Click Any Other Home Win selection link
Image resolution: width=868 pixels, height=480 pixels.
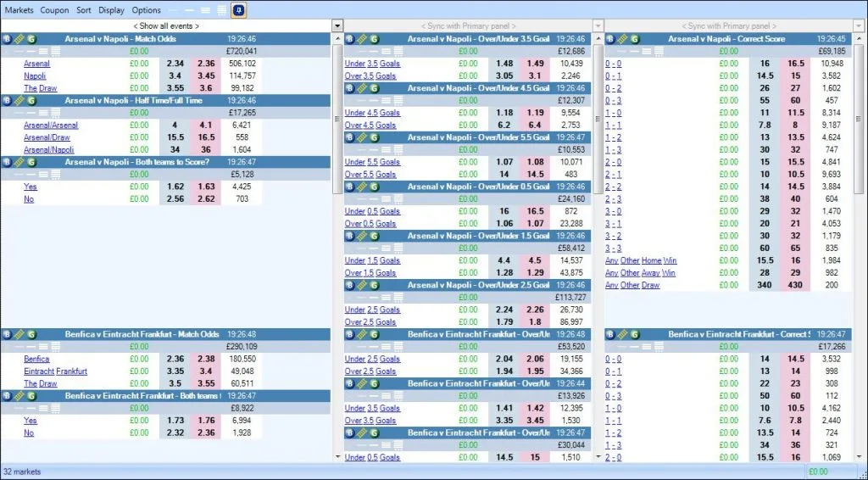point(641,260)
